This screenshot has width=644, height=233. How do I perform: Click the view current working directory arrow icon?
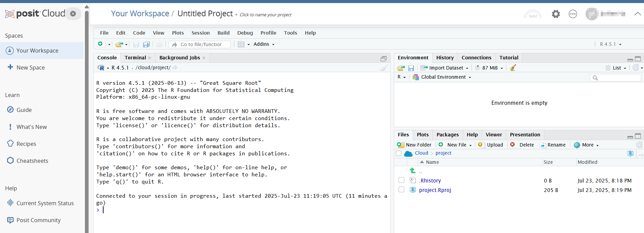[x=175, y=68]
